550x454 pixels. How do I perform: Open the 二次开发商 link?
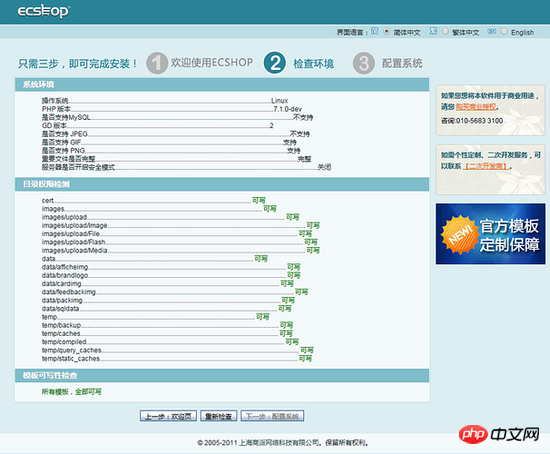[x=486, y=166]
